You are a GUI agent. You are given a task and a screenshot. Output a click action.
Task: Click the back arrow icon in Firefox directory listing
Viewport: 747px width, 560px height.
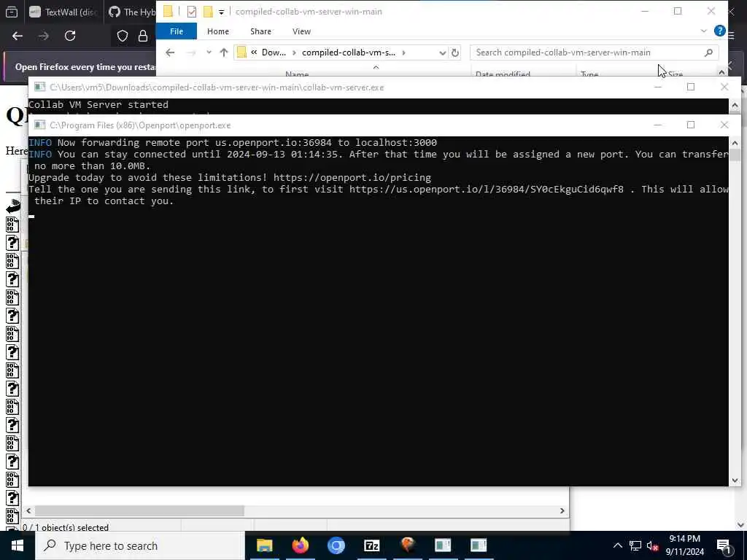tap(13, 206)
